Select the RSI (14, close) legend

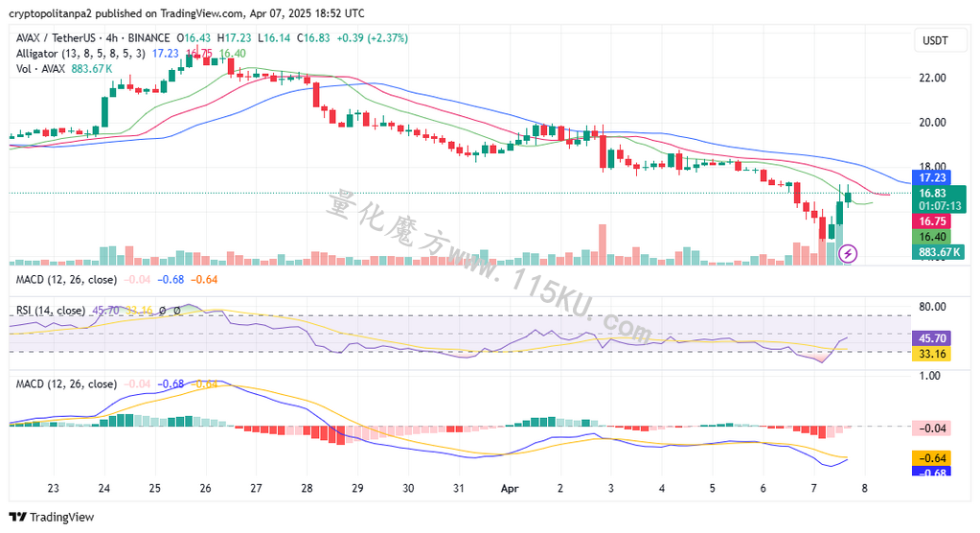pos(51,311)
